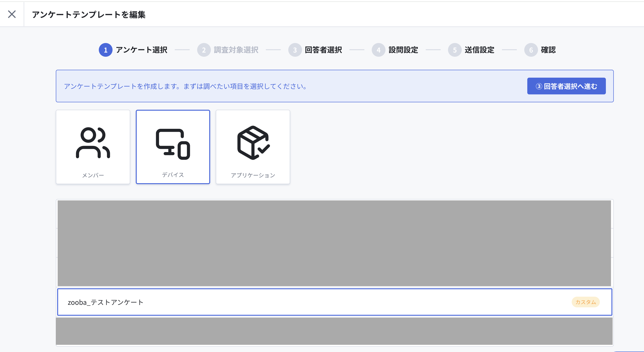Click step 6 circle number
This screenshot has width=644, height=352.
tap(531, 50)
